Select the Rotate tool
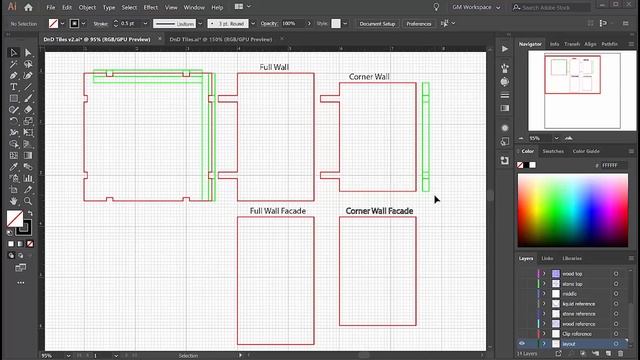Image resolution: width=640 pixels, height=360 pixels. 13,121
